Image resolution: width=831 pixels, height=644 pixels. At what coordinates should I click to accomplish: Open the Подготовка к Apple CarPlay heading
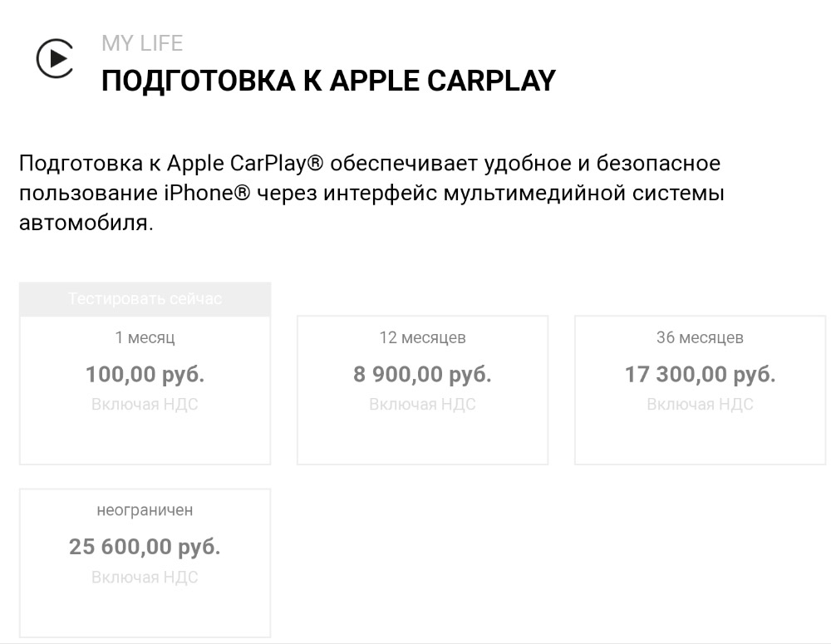(328, 81)
